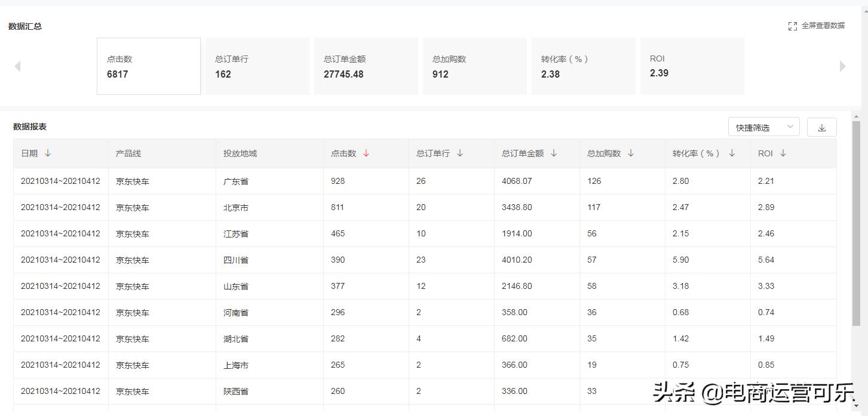Sort table by 转化率（%） column arrow
This screenshot has height=416, width=868.
(x=731, y=153)
